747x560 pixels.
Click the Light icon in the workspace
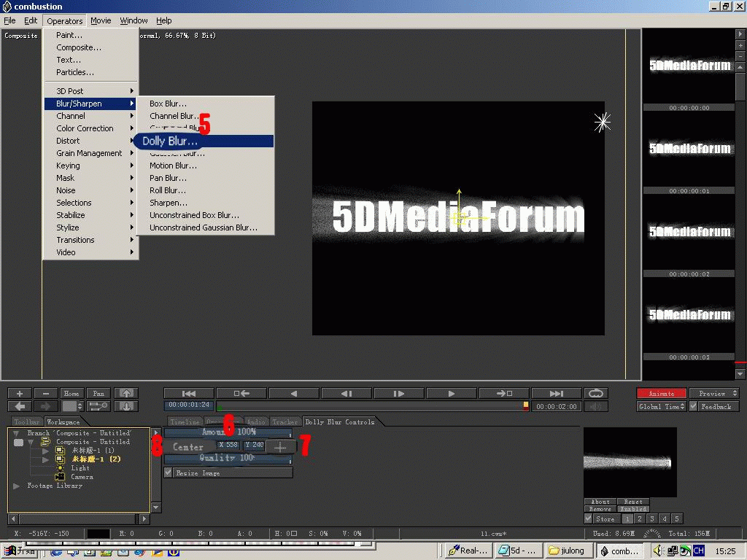coord(60,468)
